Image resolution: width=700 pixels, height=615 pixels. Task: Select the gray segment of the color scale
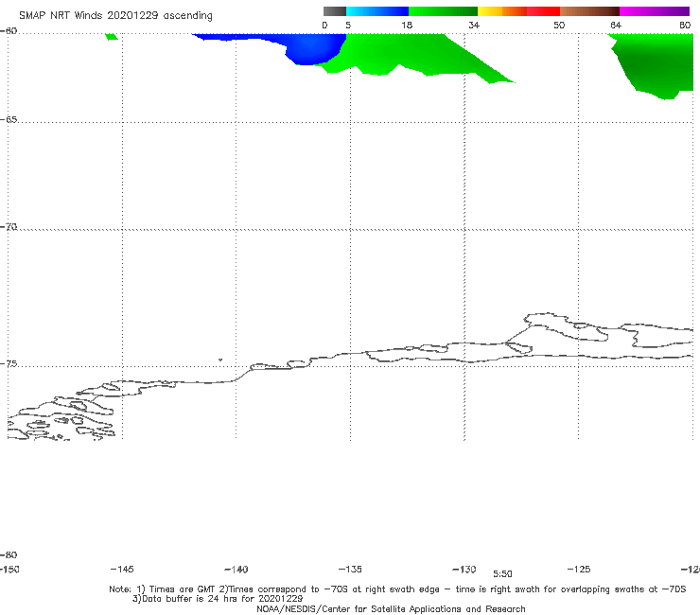335,11
